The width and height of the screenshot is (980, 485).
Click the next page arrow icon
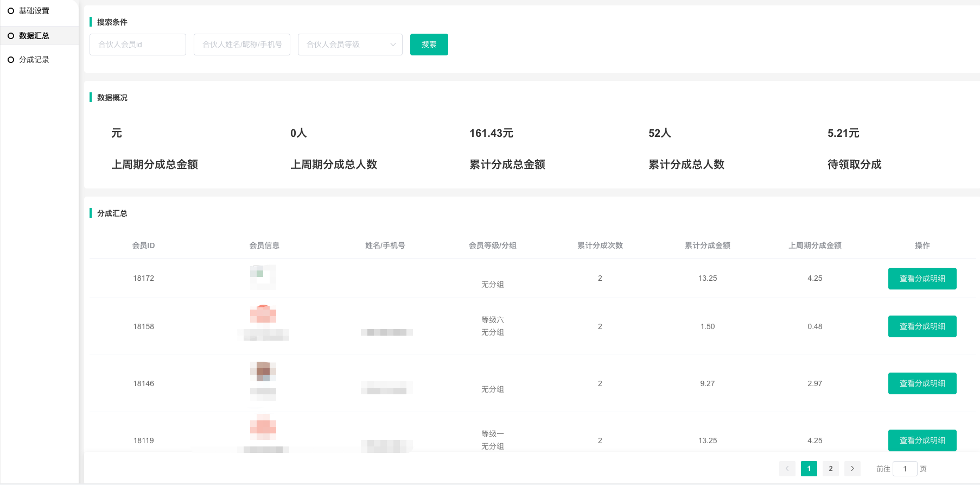pos(852,469)
